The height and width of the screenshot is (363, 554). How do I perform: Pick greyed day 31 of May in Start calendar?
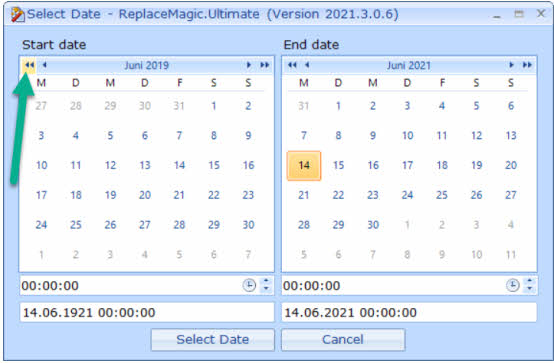tap(179, 106)
